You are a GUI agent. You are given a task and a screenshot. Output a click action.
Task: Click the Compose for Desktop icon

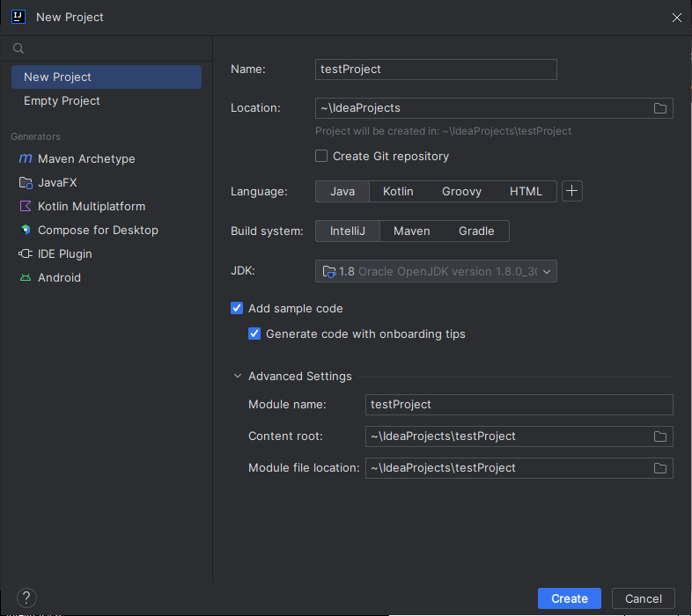click(x=26, y=230)
